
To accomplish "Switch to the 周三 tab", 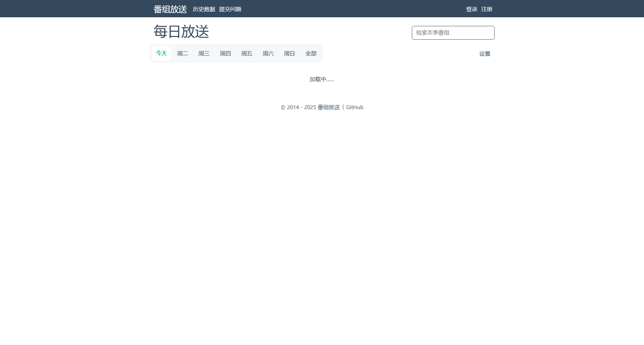I will pyautogui.click(x=204, y=54).
